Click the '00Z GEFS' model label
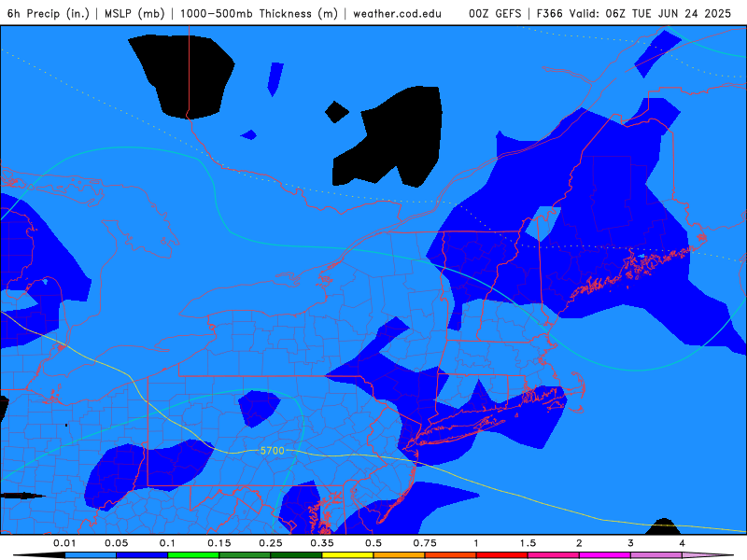The image size is (747, 560). (x=495, y=13)
